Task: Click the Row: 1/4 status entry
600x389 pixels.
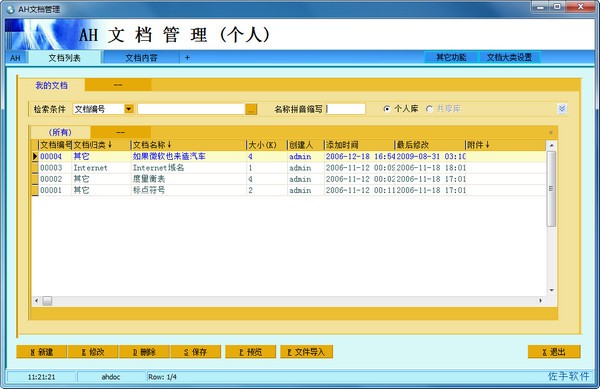Action: coord(162,377)
